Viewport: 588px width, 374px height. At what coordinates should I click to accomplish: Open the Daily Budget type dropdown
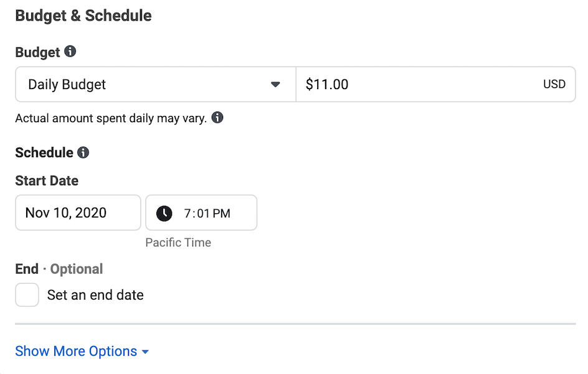[154, 84]
